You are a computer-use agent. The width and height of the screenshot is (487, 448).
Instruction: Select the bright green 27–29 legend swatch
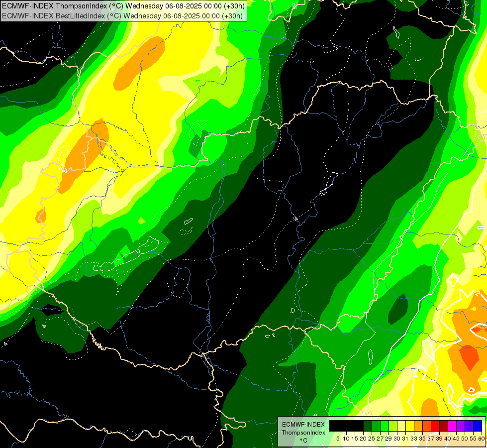pyautogui.click(x=385, y=426)
